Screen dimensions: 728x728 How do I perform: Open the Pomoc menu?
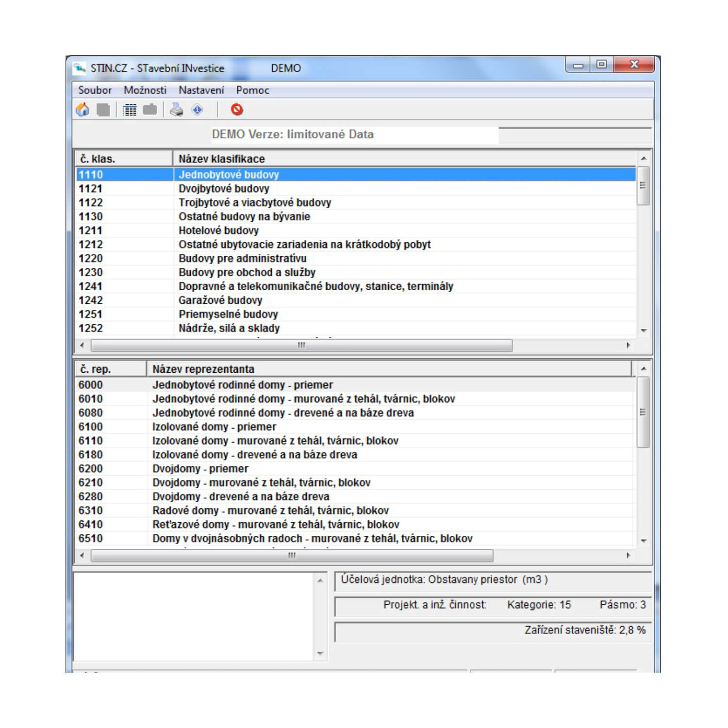(x=252, y=90)
